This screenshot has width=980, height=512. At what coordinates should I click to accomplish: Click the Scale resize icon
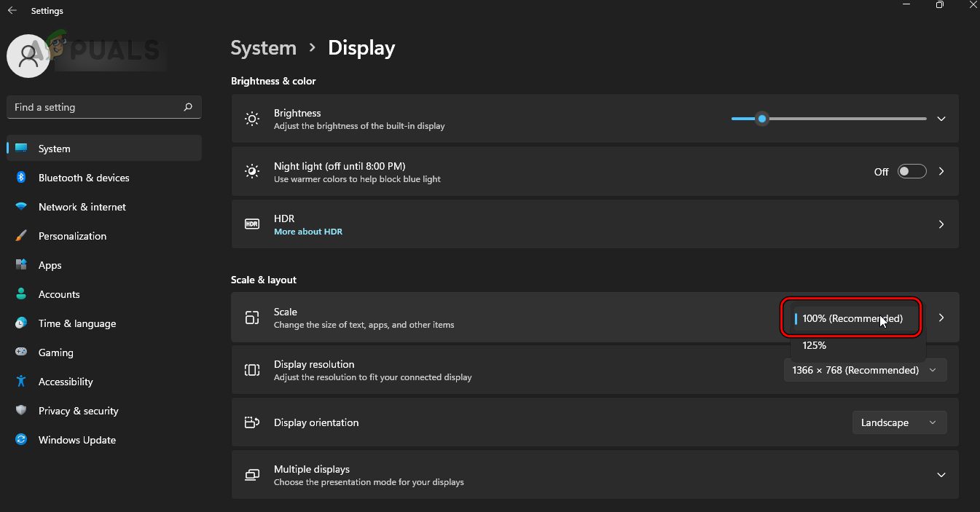coord(251,317)
